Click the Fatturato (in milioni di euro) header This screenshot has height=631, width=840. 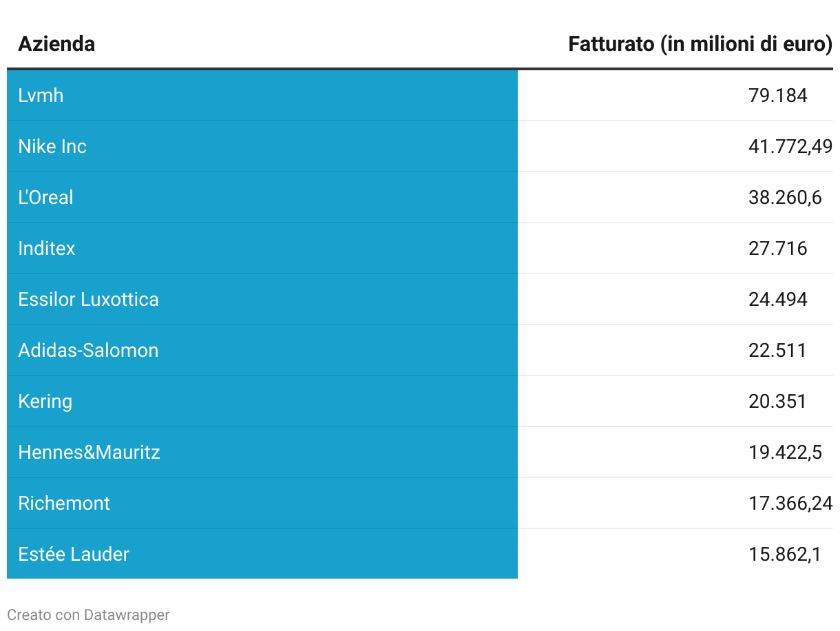coord(700,44)
